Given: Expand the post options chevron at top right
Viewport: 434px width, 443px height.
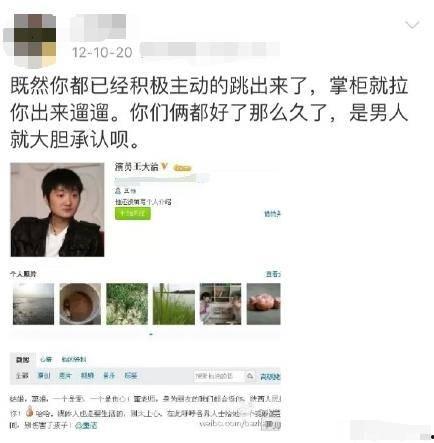Looking at the screenshot, I should (x=412, y=25).
